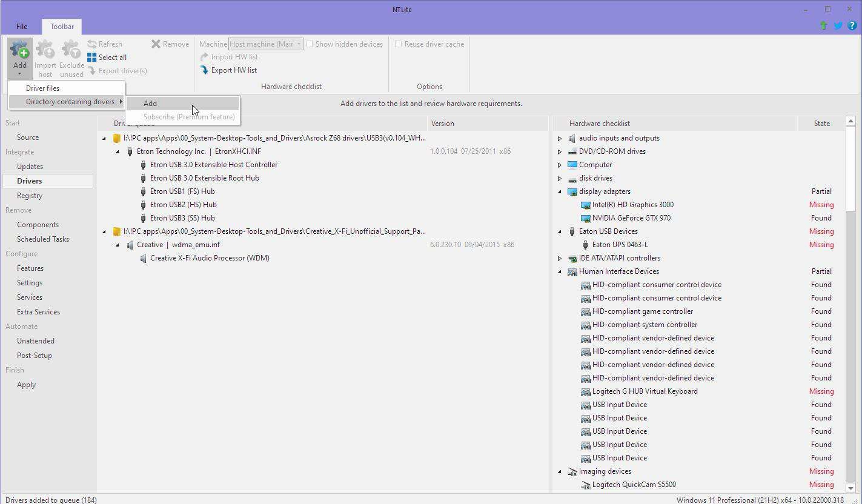Choose Driver files from Add menu
The height and width of the screenshot is (504, 862).
click(67, 88)
